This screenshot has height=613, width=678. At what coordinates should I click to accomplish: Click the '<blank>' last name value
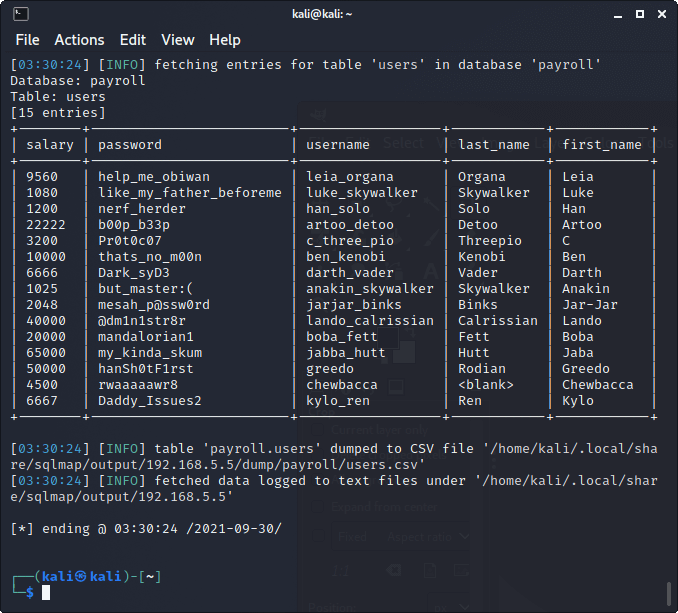[x=486, y=385]
